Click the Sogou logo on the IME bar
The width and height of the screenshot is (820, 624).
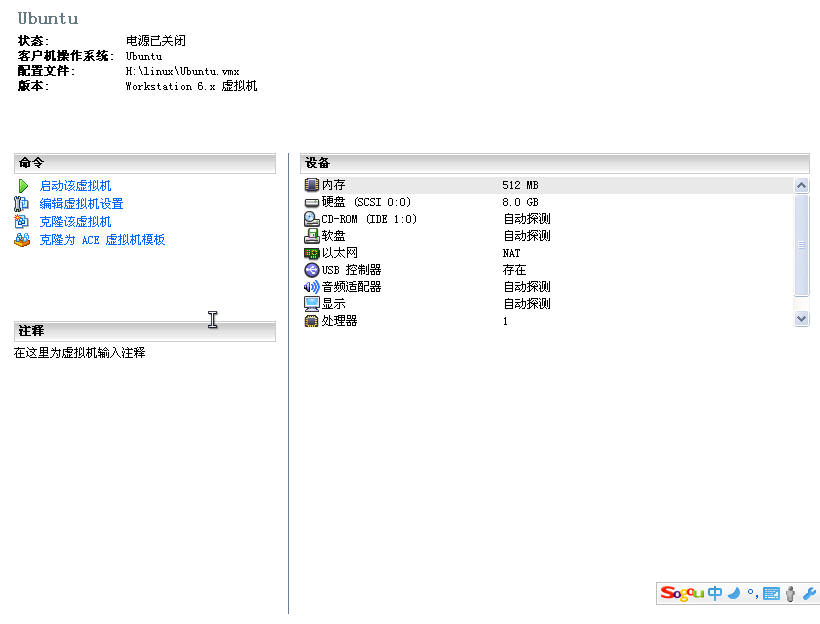point(682,593)
